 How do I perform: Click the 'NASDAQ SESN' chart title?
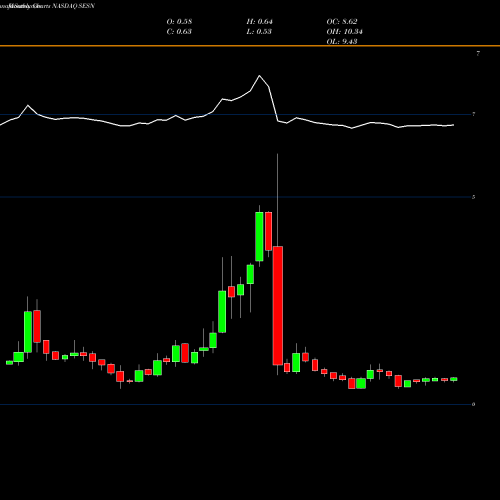pyautogui.click(x=74, y=6)
